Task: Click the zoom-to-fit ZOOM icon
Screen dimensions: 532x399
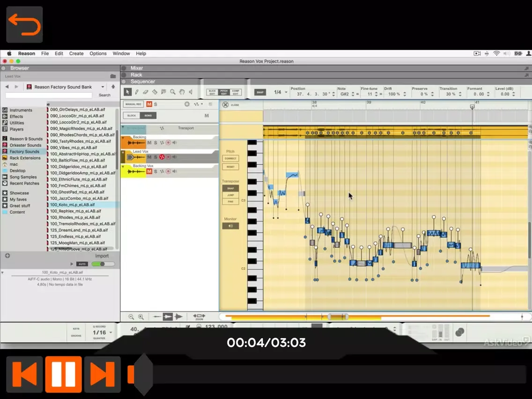Action: [199, 317]
